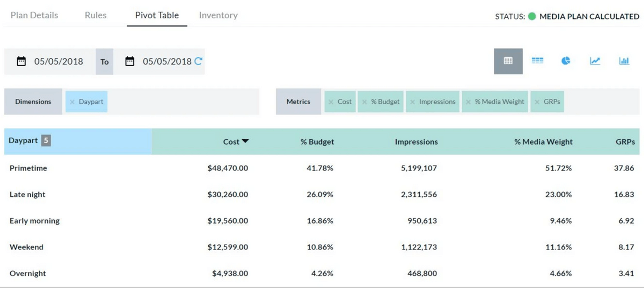
Task: Remove the Impressions metric chip
Action: tap(413, 102)
